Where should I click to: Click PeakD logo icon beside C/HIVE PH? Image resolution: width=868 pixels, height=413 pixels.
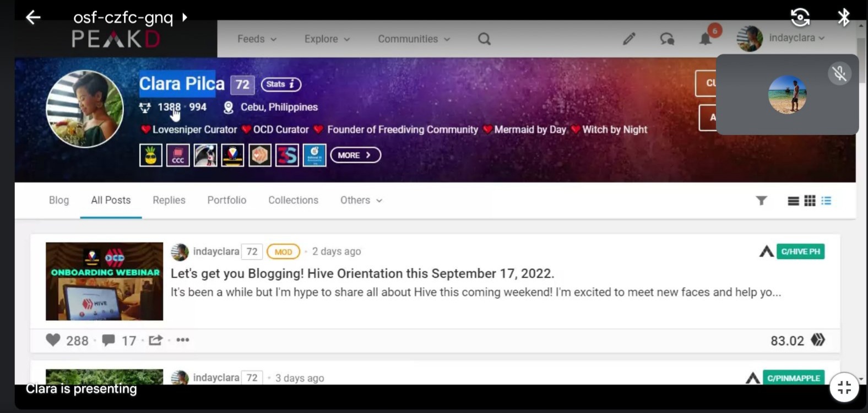click(766, 251)
